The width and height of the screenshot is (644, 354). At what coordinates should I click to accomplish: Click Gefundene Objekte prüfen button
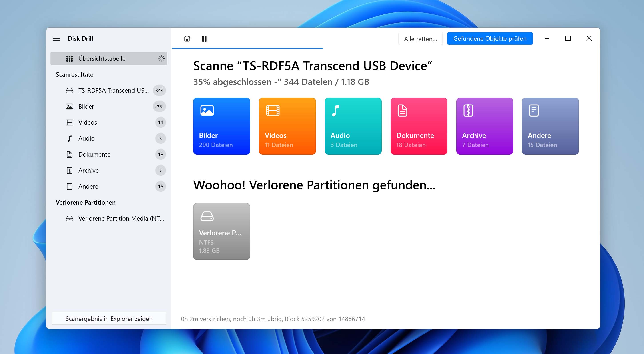coord(490,38)
